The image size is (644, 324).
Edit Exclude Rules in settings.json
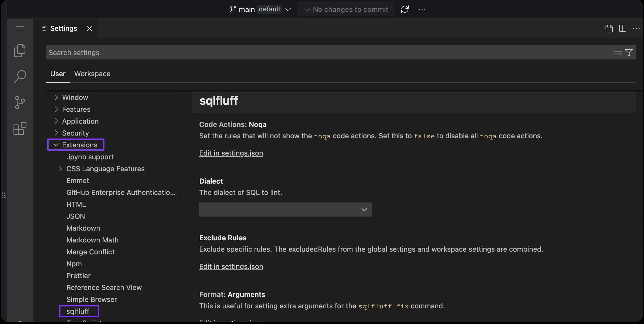231,266
